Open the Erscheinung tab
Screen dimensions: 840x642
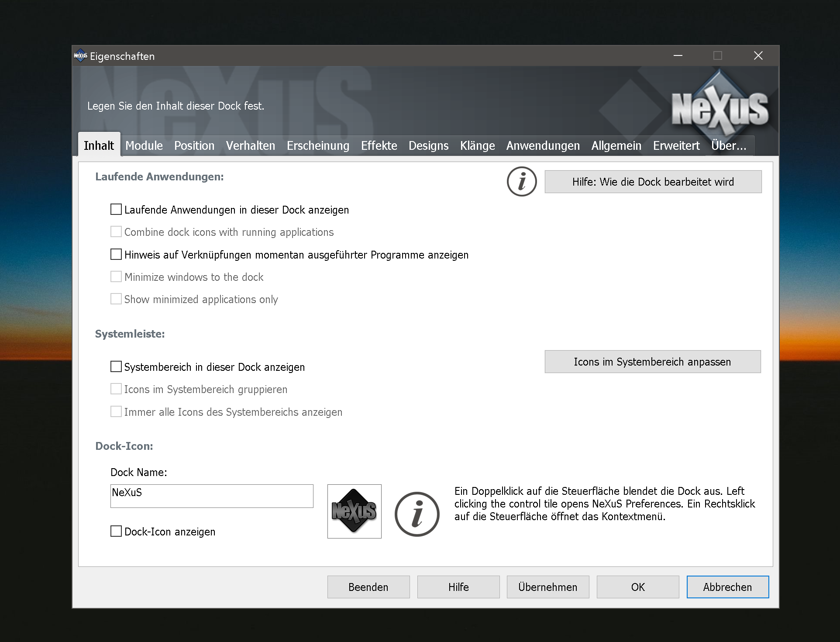(x=318, y=145)
